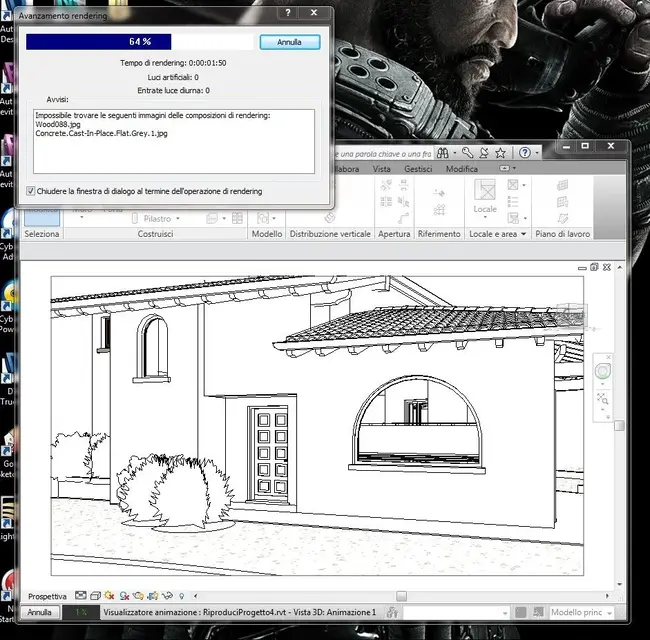Open the Pilastro dropdown arrow
This screenshot has height=640, width=650.
[x=178, y=218]
